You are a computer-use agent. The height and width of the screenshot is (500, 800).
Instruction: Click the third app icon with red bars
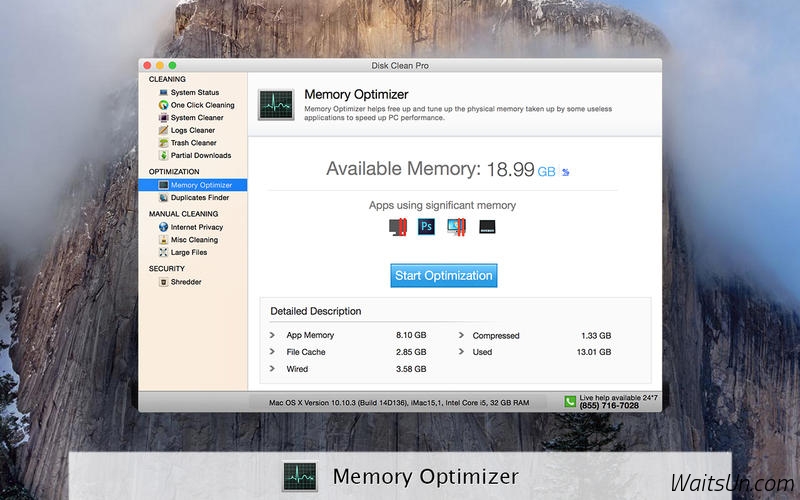pyautogui.click(x=456, y=227)
